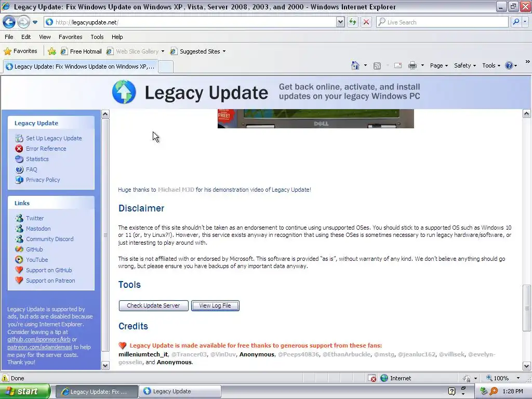Click the sidebar scroll down arrow
The image size is (532, 399).
coord(105,365)
